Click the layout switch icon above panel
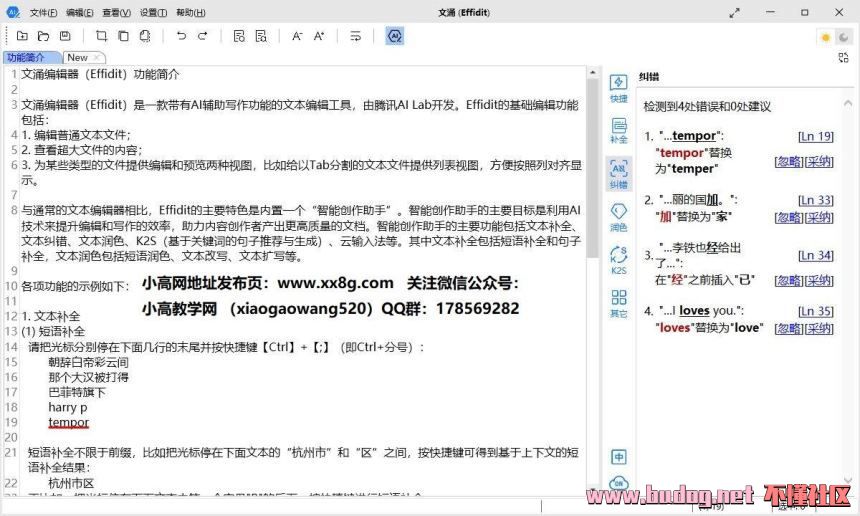860x516 pixels. (844, 57)
